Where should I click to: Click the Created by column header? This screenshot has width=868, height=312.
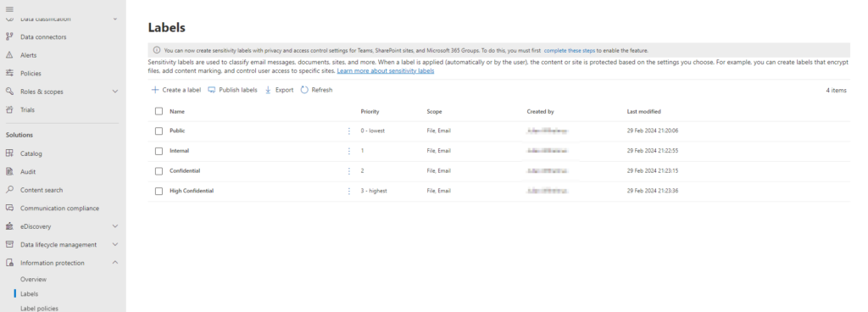tap(540, 111)
